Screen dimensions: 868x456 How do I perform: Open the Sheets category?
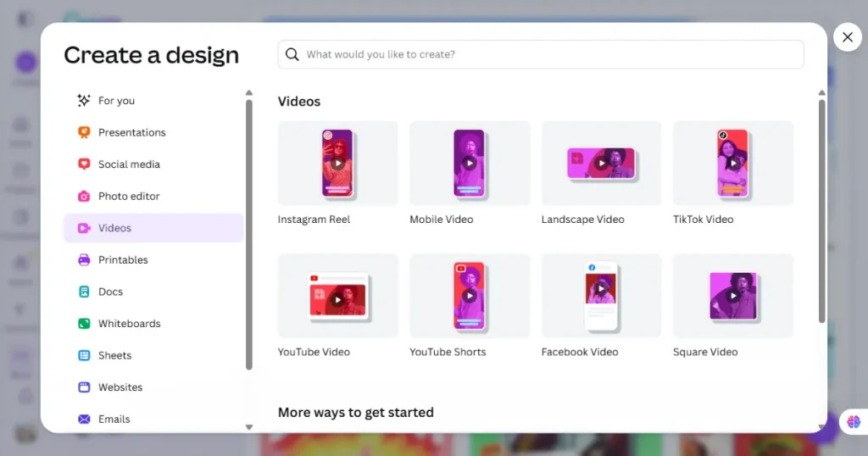tap(153, 355)
